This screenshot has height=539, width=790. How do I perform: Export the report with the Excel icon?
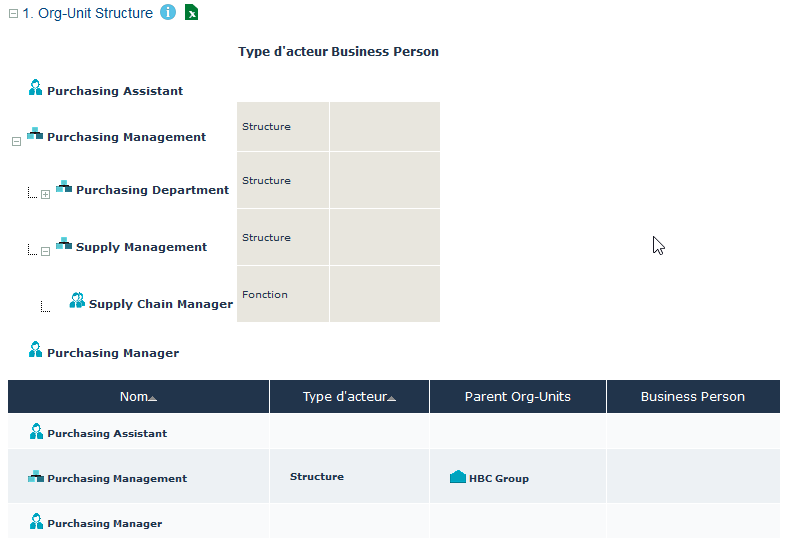coord(191,13)
